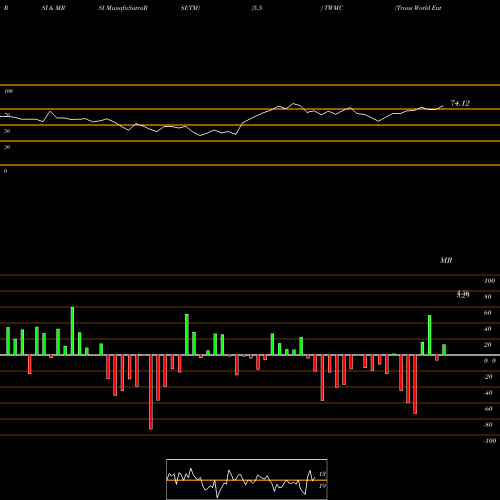The height and width of the screenshot is (500, 500).
Task: Click the 74.12 current RSI value
Action: [460, 103]
